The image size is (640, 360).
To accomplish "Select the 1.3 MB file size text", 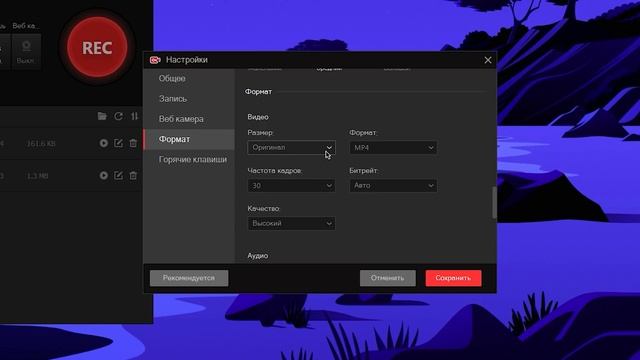I will point(38,176).
